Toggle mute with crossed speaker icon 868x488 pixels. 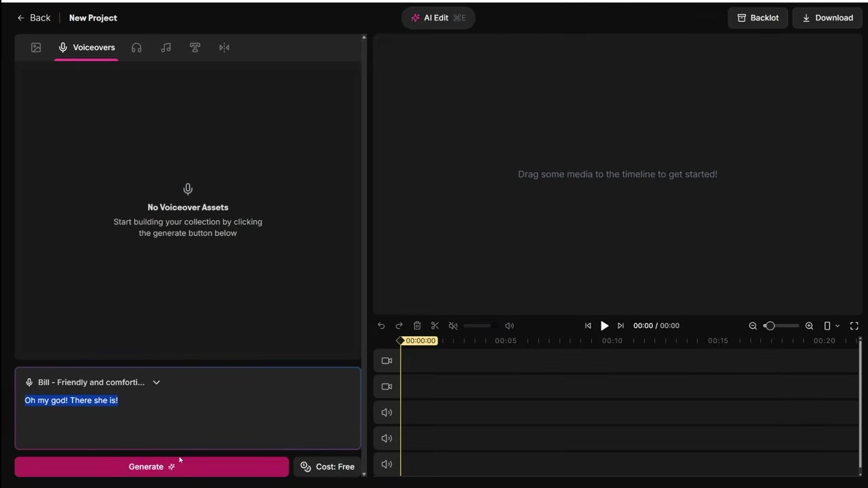[x=453, y=326]
